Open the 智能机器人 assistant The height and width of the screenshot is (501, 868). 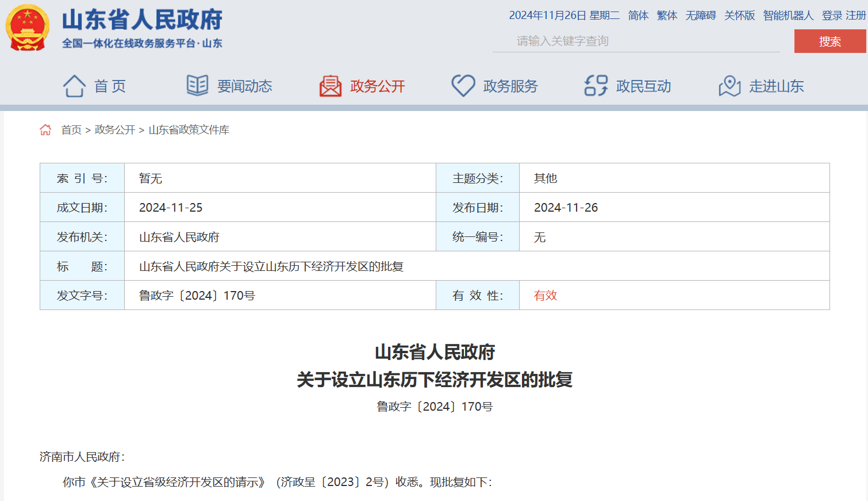coord(788,16)
